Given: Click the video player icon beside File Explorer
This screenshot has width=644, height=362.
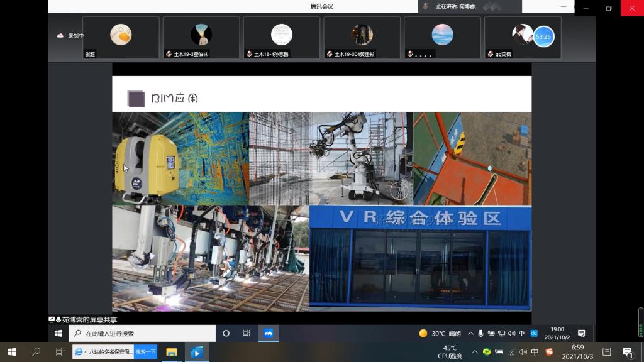Looking at the screenshot, I should (197, 352).
